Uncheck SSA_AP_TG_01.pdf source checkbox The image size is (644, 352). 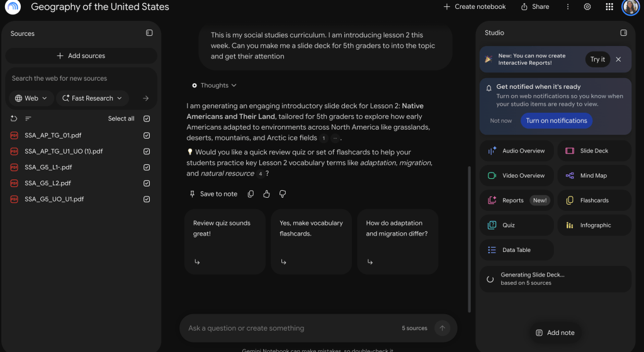pyautogui.click(x=147, y=135)
